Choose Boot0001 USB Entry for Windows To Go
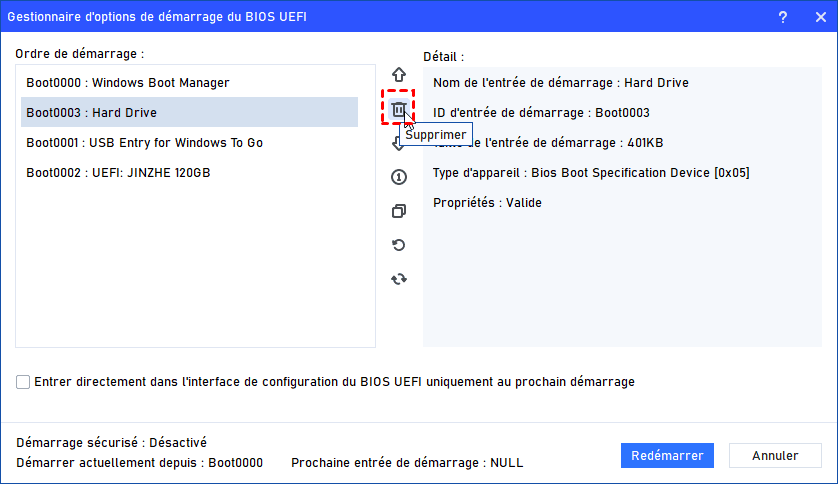838x484 pixels. (x=144, y=142)
